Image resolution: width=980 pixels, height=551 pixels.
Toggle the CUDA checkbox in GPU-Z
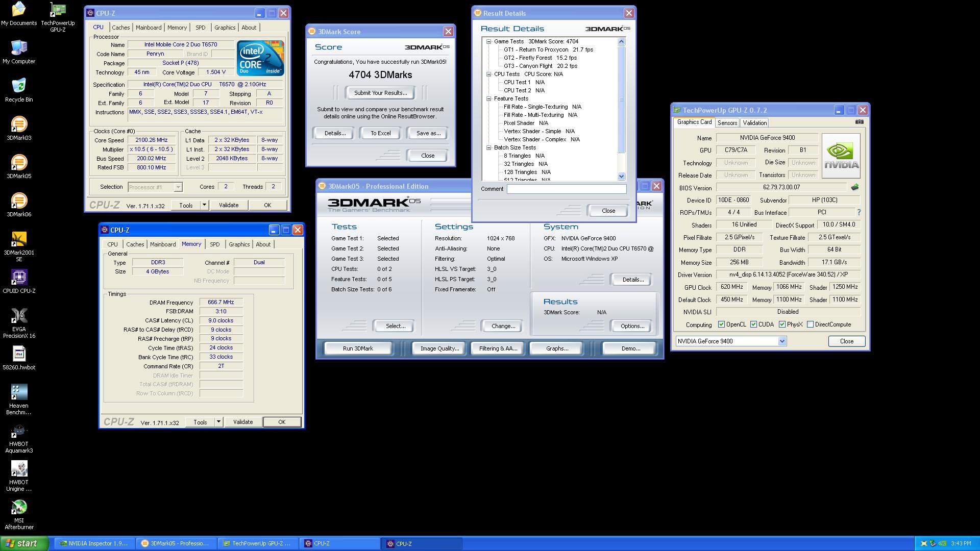click(x=753, y=324)
